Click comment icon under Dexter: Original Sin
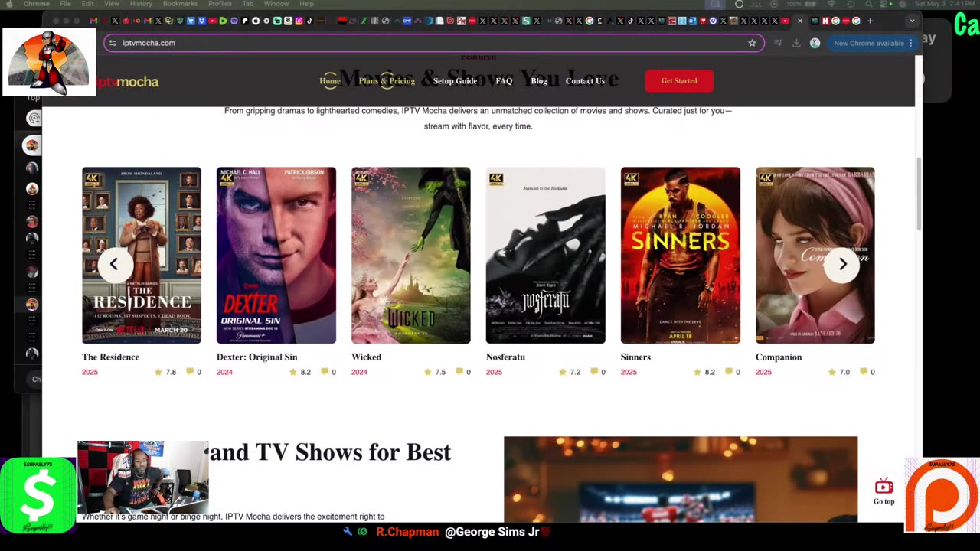The height and width of the screenshot is (551, 980). click(325, 372)
